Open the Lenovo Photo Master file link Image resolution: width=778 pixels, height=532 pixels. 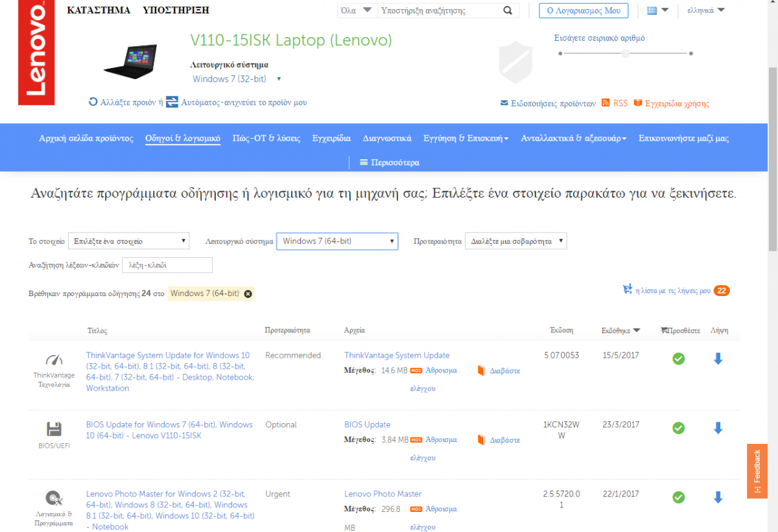(x=383, y=494)
